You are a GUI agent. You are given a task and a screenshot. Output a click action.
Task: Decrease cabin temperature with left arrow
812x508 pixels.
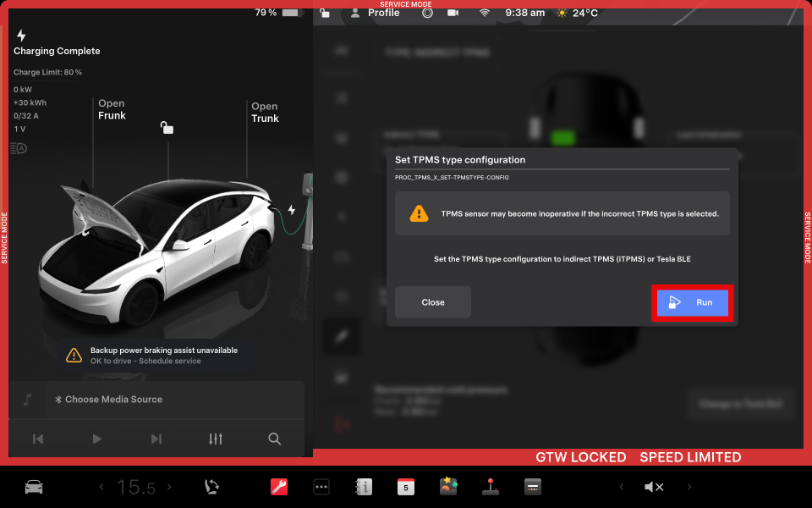point(101,487)
